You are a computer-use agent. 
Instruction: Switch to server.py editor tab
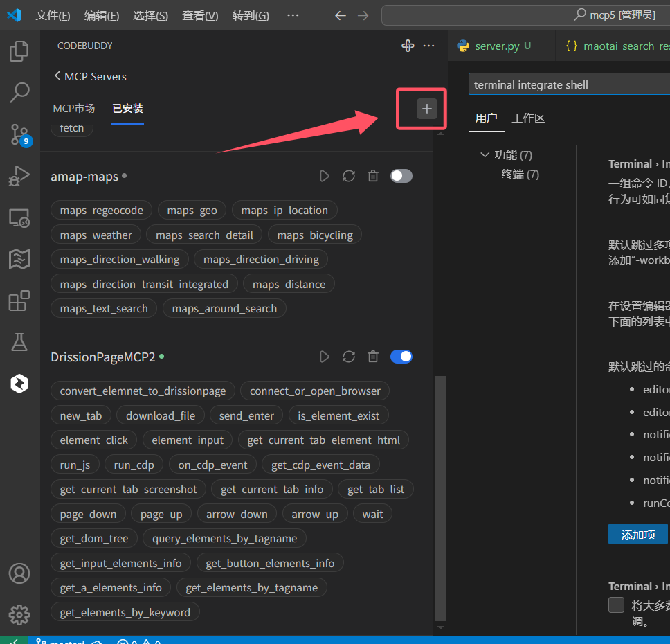point(502,46)
